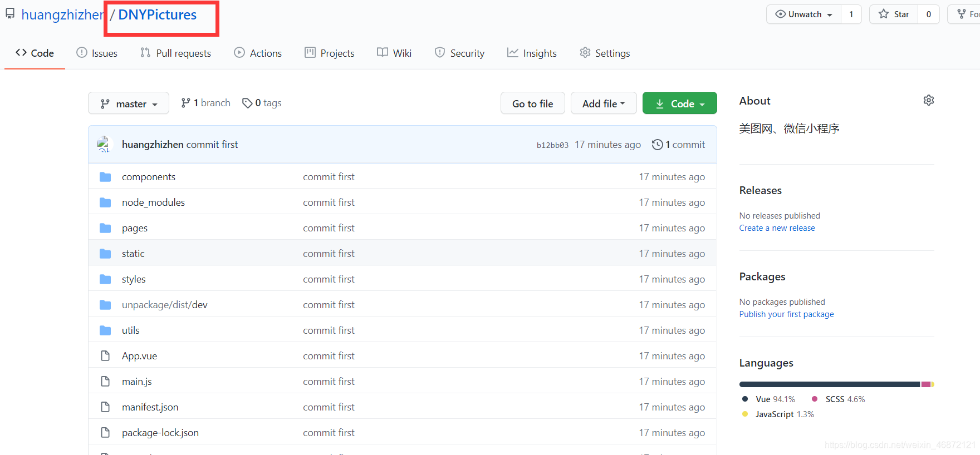This screenshot has height=455, width=980.
Task: Click the file icon for main.js
Action: pyautogui.click(x=105, y=382)
